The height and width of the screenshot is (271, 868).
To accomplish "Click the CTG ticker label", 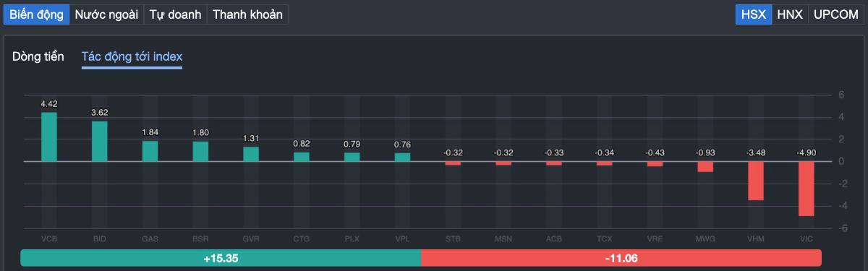I will [302, 238].
